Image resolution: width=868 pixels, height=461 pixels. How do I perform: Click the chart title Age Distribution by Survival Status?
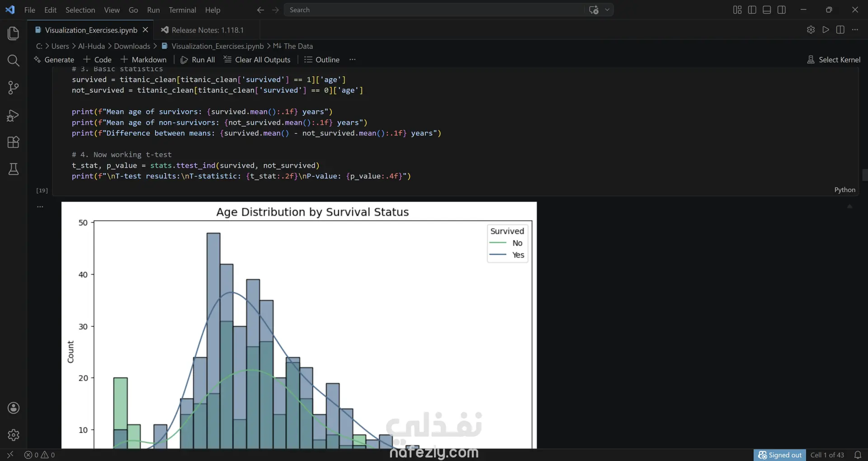point(312,212)
